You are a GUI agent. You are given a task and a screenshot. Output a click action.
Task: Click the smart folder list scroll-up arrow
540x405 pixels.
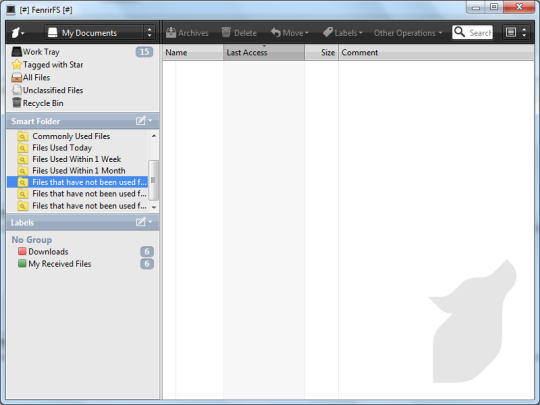coord(154,136)
